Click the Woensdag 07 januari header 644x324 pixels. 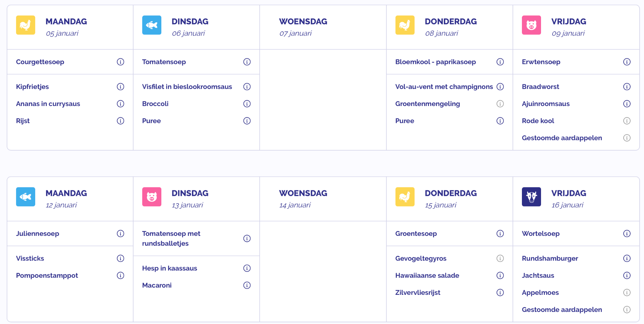tap(303, 27)
